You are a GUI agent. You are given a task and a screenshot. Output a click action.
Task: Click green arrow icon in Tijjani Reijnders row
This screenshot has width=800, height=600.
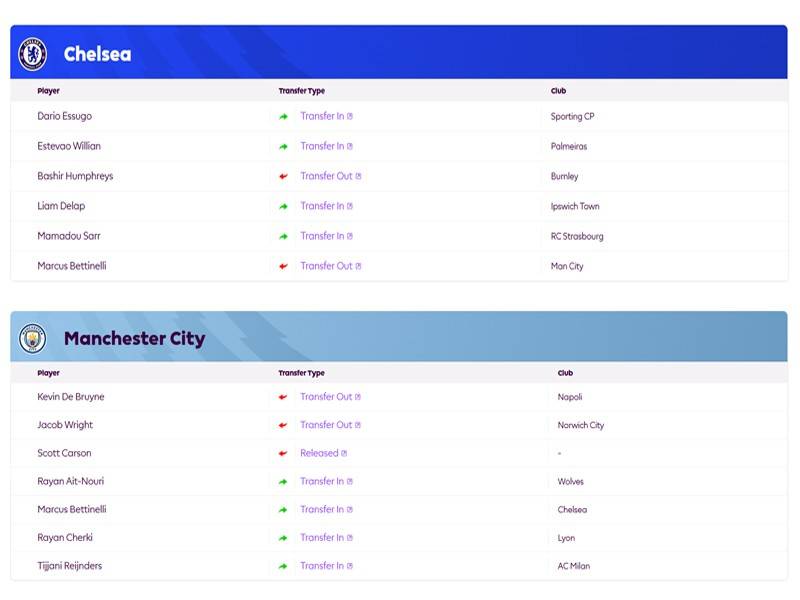283,566
